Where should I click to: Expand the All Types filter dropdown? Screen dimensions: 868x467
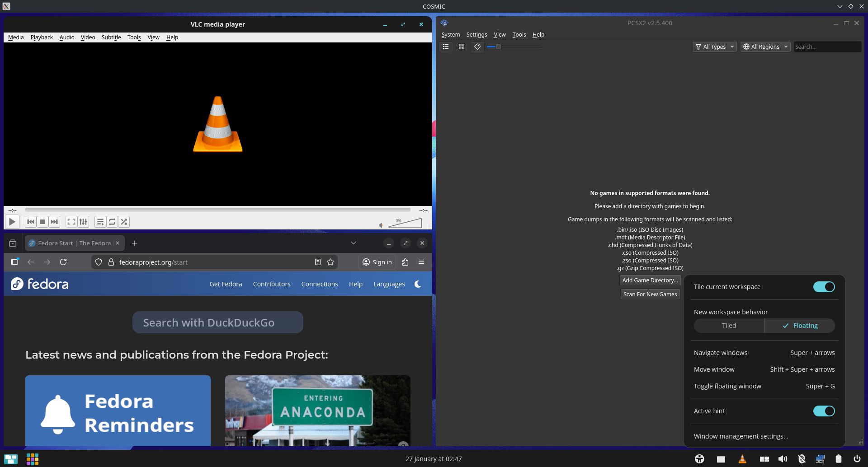tap(715, 47)
